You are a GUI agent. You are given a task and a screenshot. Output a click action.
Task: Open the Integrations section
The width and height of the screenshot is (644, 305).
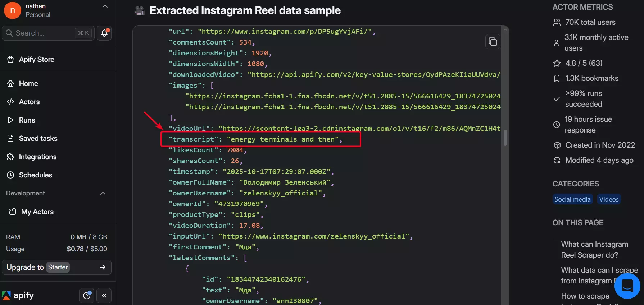pos(37,157)
